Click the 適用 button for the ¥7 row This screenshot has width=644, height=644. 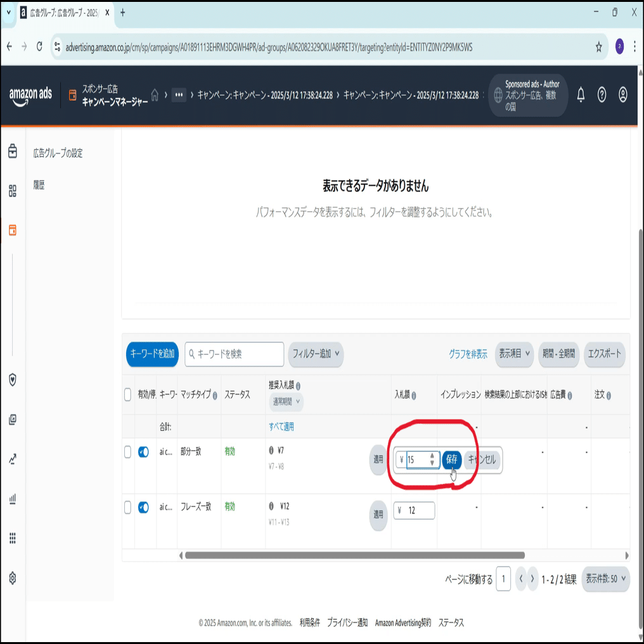[378, 459]
